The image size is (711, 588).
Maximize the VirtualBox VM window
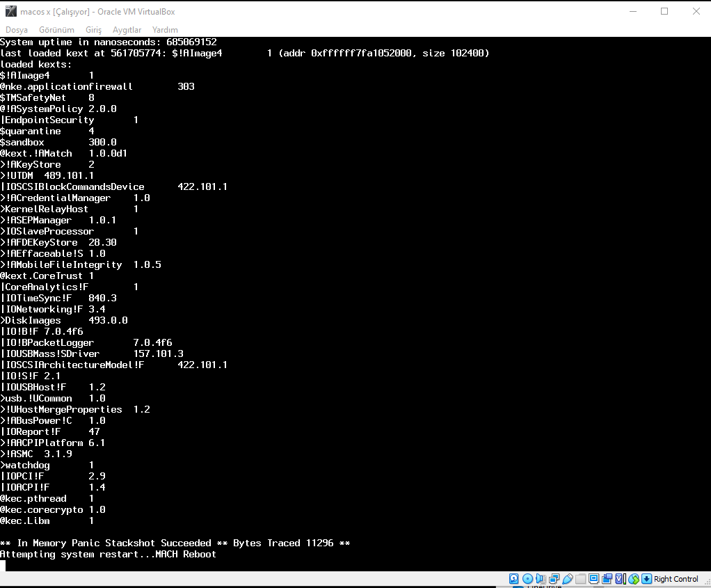tap(664, 11)
